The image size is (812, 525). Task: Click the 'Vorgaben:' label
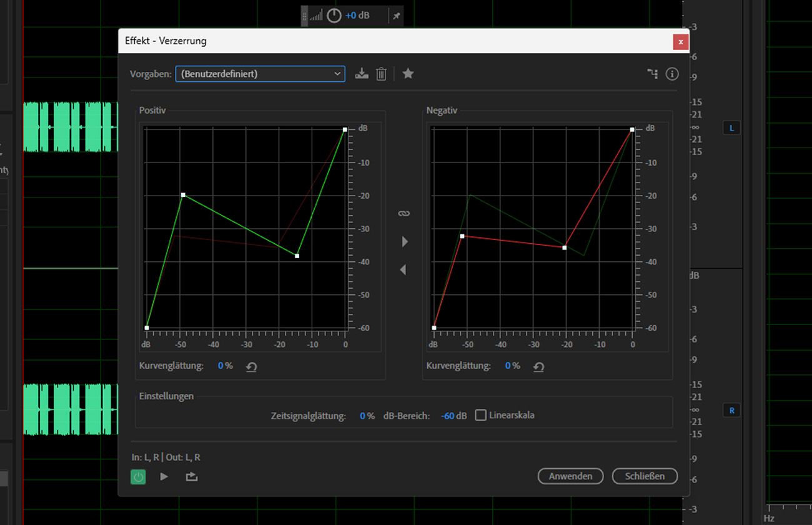point(151,74)
